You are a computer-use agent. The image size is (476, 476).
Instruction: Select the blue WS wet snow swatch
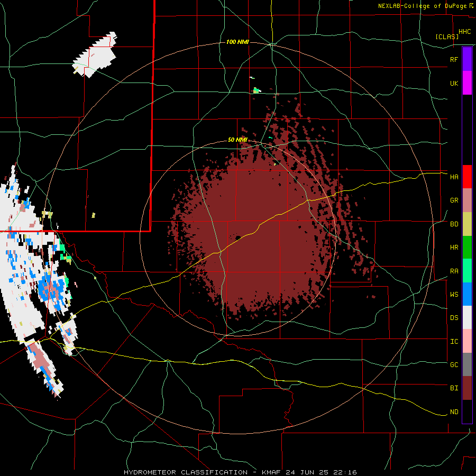click(x=467, y=294)
